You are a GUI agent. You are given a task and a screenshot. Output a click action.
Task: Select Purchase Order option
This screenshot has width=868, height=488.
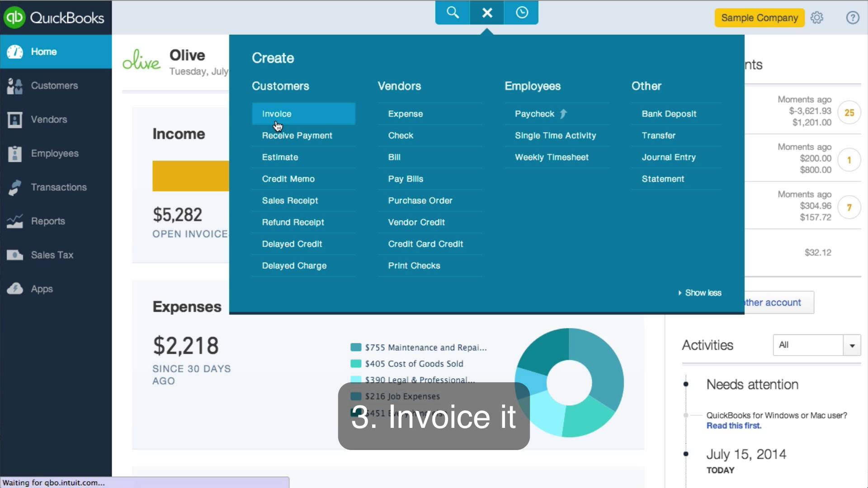430,201
